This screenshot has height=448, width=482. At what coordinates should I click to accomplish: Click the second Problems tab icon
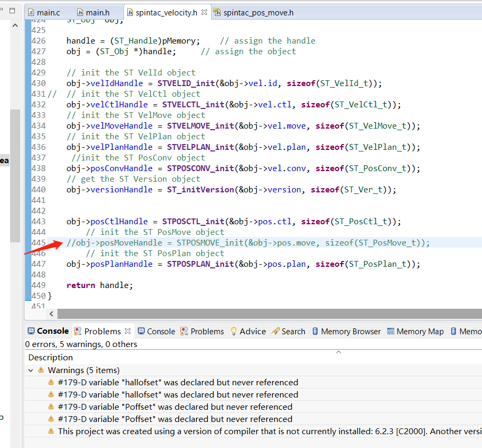click(184, 331)
